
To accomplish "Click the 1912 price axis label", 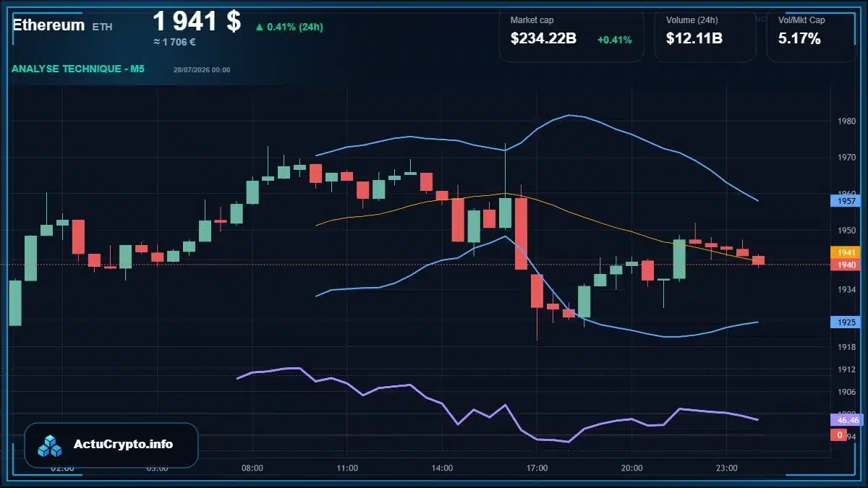I will coord(847,369).
